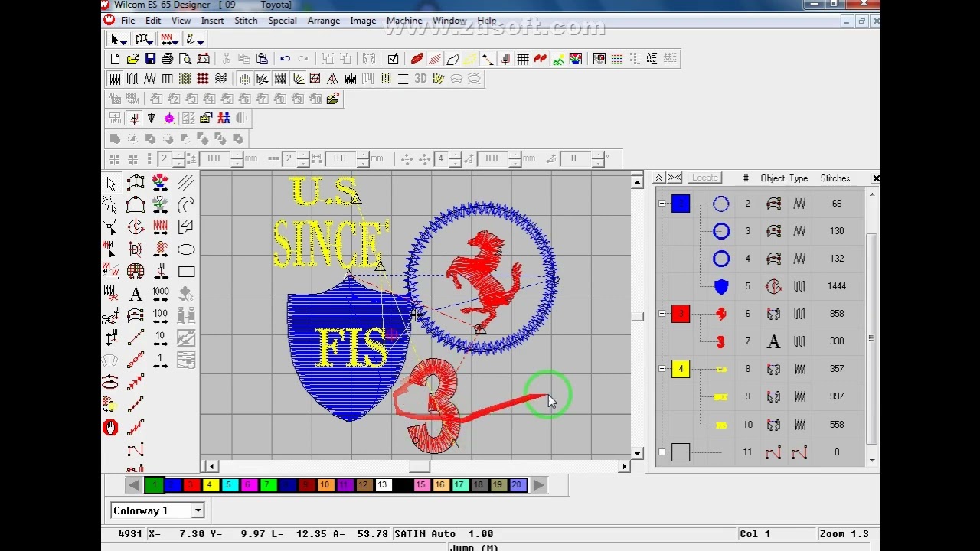980x551 pixels.
Task: Expand the gray empty color group
Action: (x=661, y=452)
